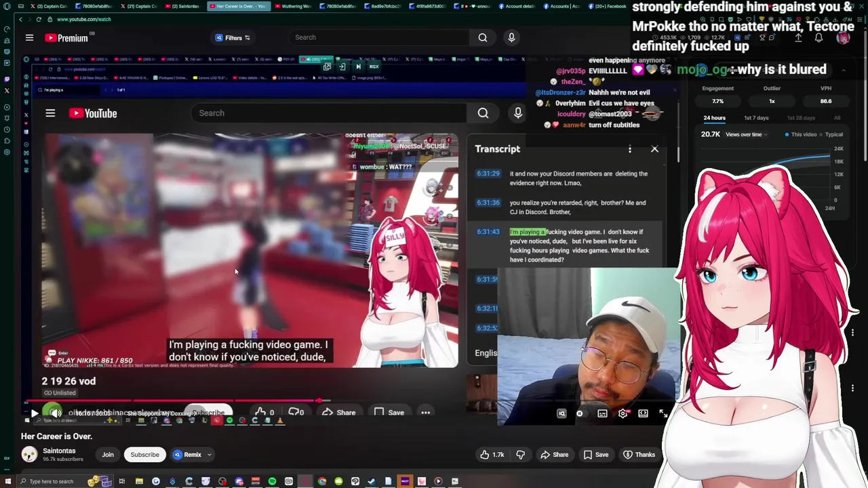
Task: Jump to transcript timestamp 6:31:29
Action: tap(488, 174)
